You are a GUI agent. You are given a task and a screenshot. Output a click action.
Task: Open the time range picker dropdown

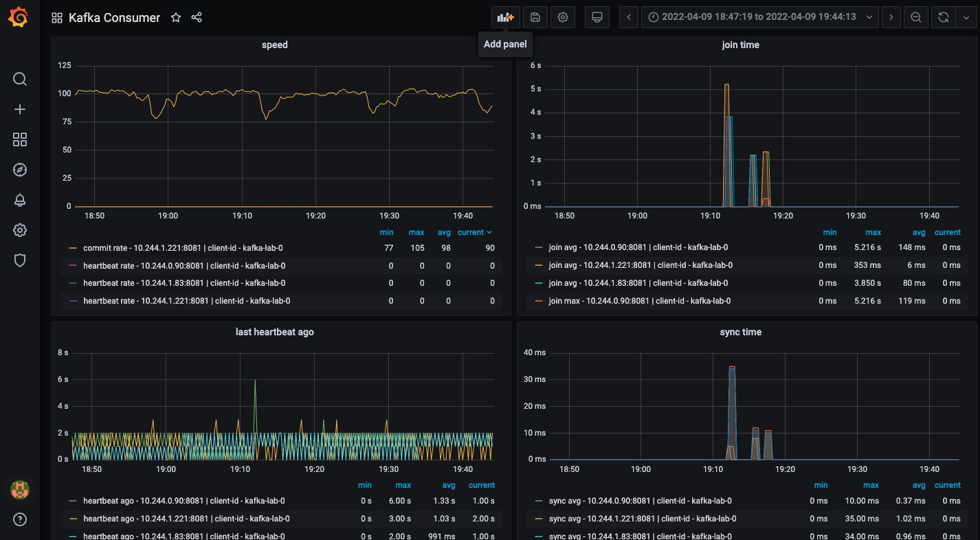(x=759, y=17)
